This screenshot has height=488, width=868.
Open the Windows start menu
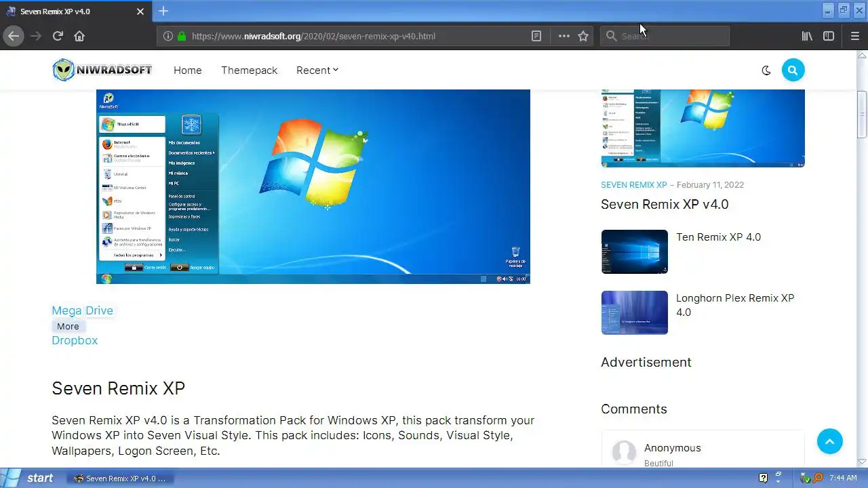31,478
